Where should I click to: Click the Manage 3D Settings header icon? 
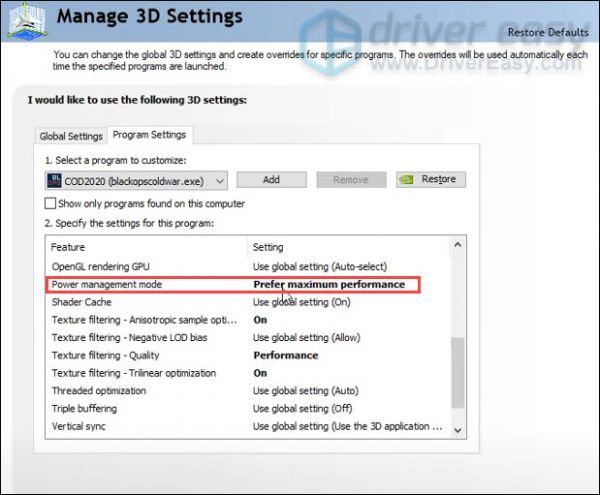coord(27,21)
